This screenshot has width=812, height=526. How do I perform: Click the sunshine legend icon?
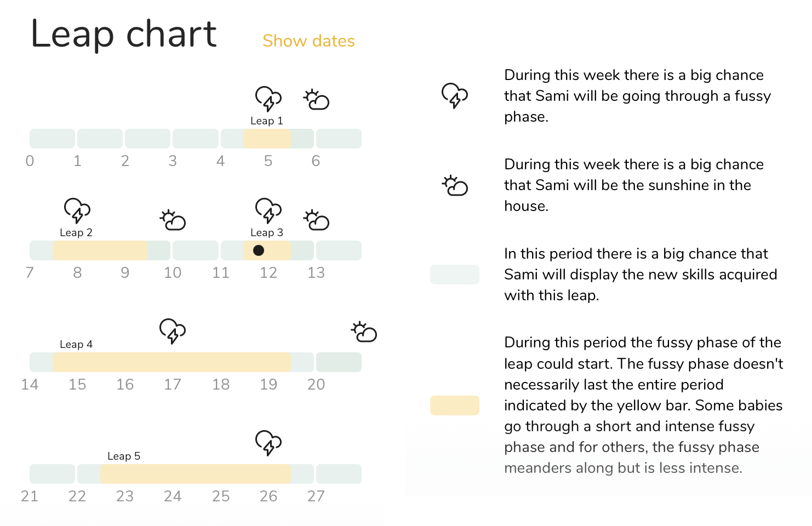pos(455,186)
